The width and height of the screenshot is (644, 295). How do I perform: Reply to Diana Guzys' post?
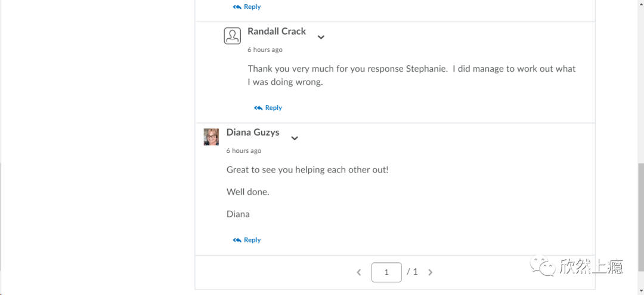click(247, 240)
